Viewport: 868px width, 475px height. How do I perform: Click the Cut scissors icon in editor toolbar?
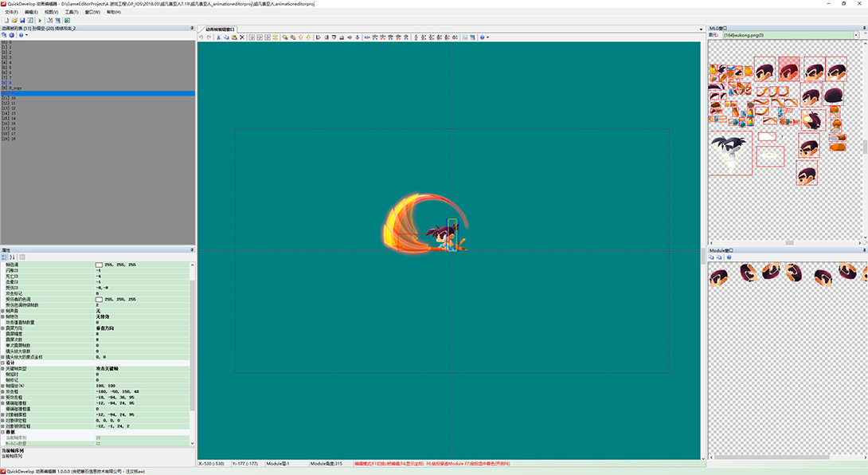[x=219, y=37]
